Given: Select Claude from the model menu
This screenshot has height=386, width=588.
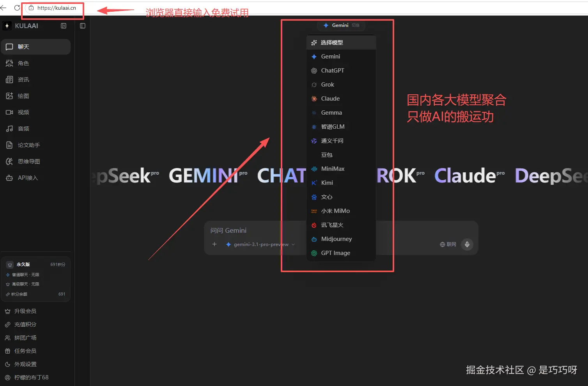Looking at the screenshot, I should tap(330, 98).
